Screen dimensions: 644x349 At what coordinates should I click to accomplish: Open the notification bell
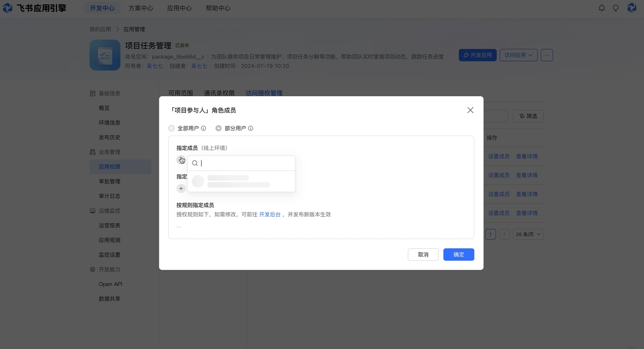(x=602, y=8)
